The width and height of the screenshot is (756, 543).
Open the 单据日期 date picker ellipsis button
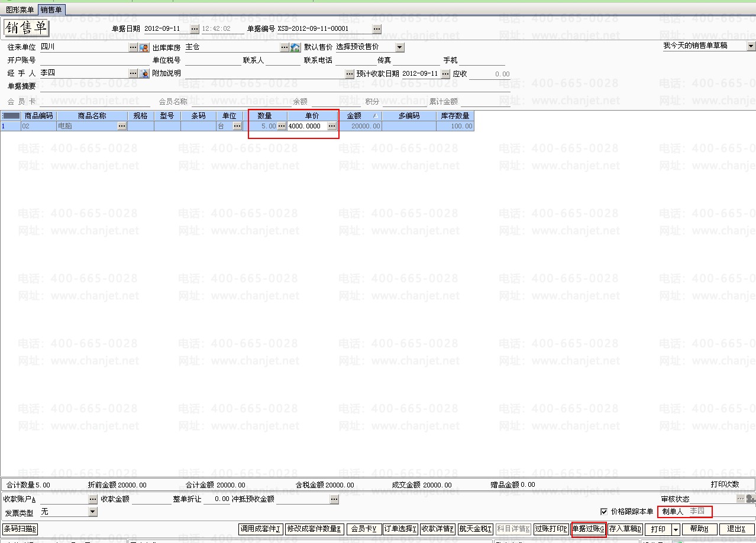click(195, 29)
